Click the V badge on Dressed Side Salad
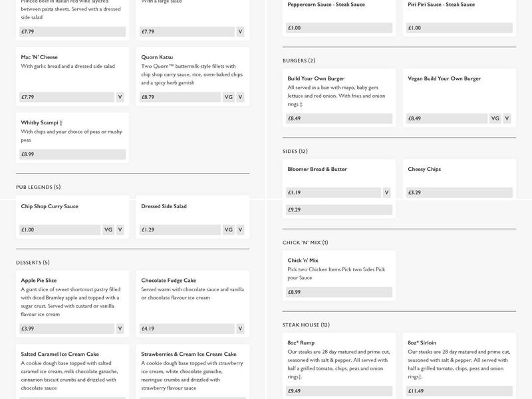This screenshot has width=532, height=399. [240, 230]
